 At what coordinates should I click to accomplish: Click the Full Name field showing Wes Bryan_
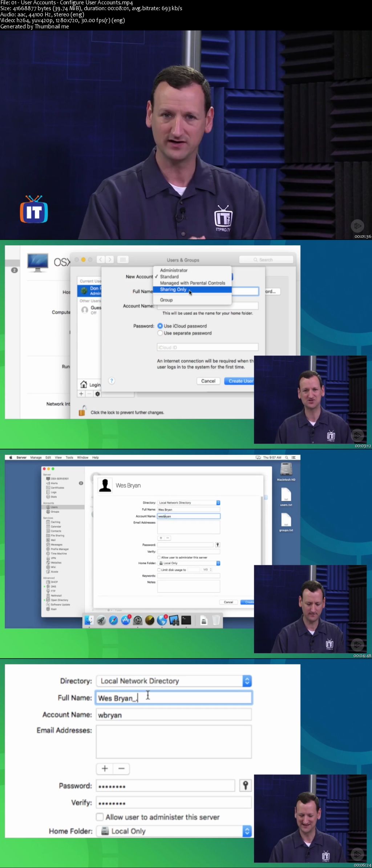(174, 698)
